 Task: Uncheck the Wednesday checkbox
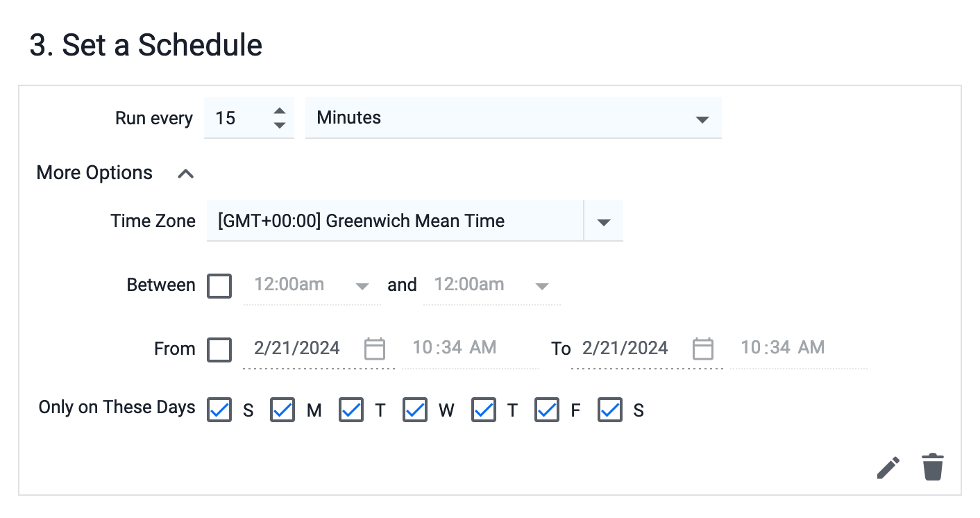[x=414, y=410]
